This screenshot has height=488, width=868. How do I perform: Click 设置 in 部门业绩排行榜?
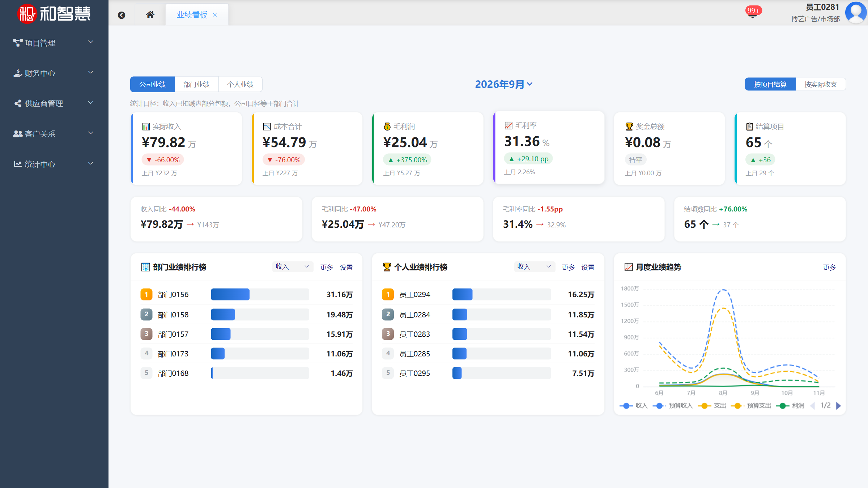[x=346, y=267]
